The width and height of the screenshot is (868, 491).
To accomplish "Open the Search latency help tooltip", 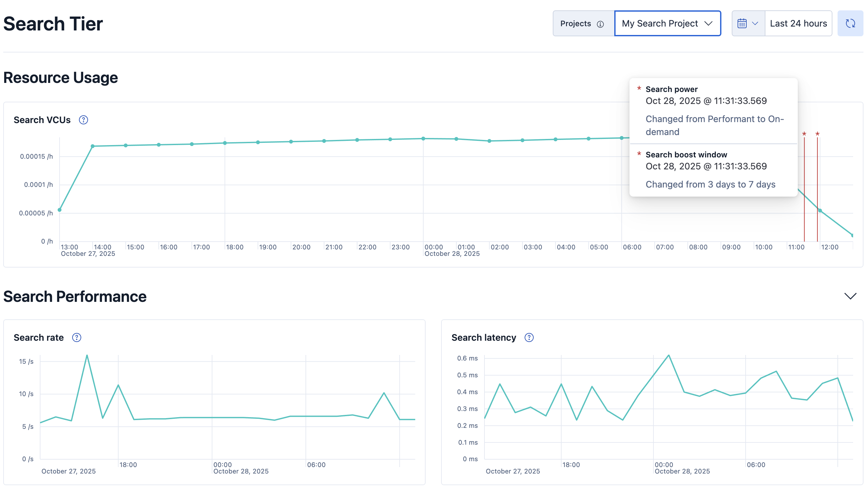I will tap(529, 337).
